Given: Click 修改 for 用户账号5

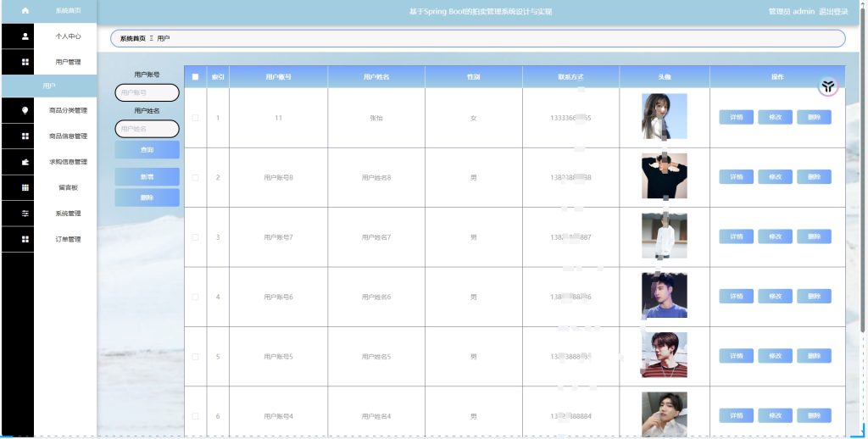Looking at the screenshot, I should pos(775,356).
